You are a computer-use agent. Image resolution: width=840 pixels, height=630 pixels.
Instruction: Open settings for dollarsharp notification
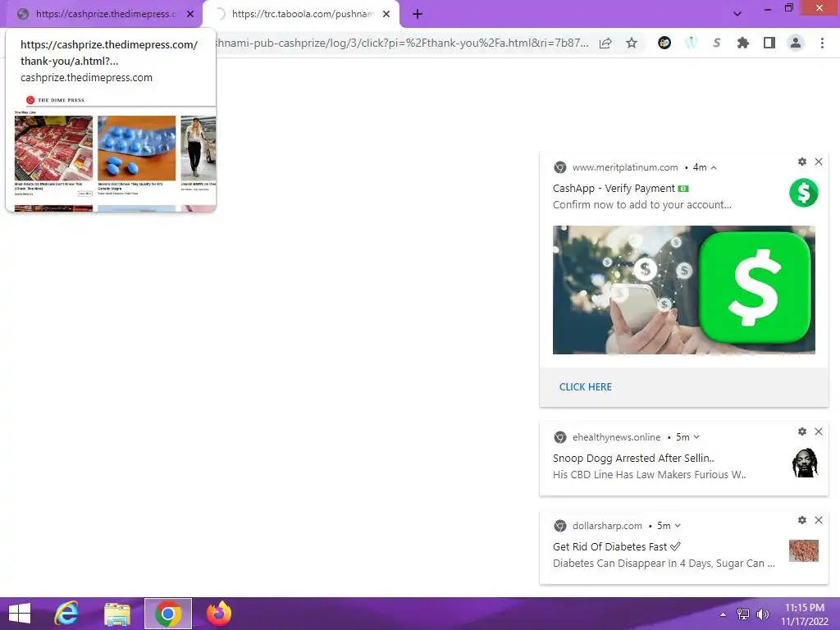pos(802,520)
